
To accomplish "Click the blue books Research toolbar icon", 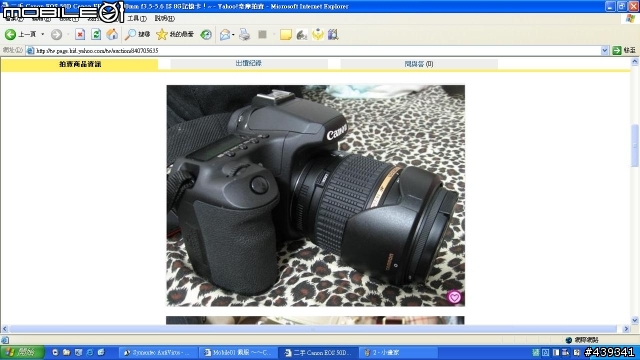I will coord(333,35).
